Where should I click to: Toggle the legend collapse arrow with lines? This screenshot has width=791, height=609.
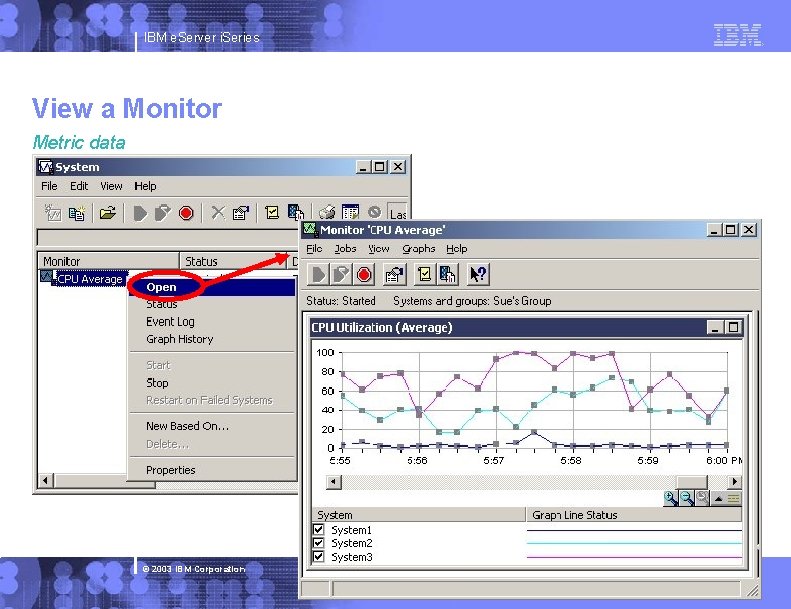point(726,499)
